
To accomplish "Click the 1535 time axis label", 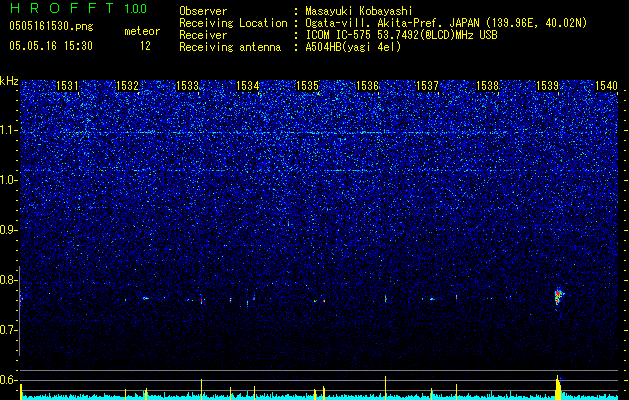I will [x=307, y=85].
